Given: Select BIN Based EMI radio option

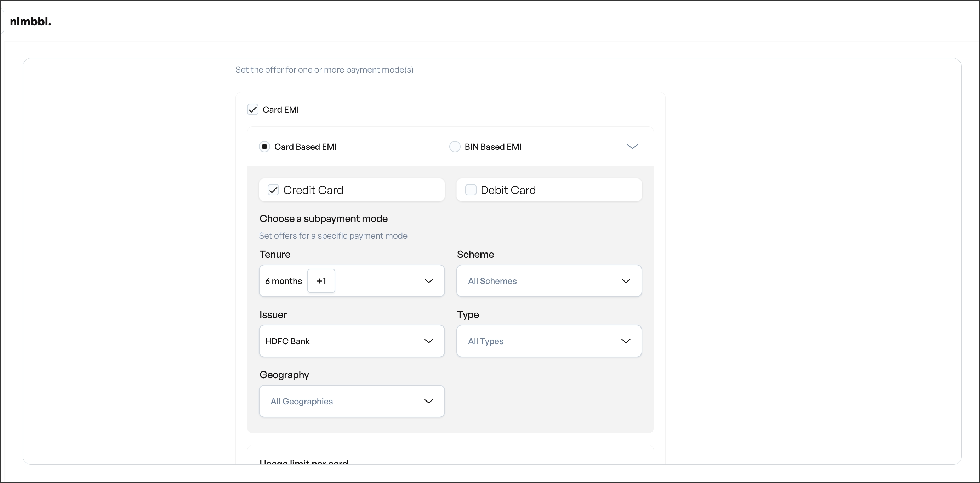Looking at the screenshot, I should (455, 147).
